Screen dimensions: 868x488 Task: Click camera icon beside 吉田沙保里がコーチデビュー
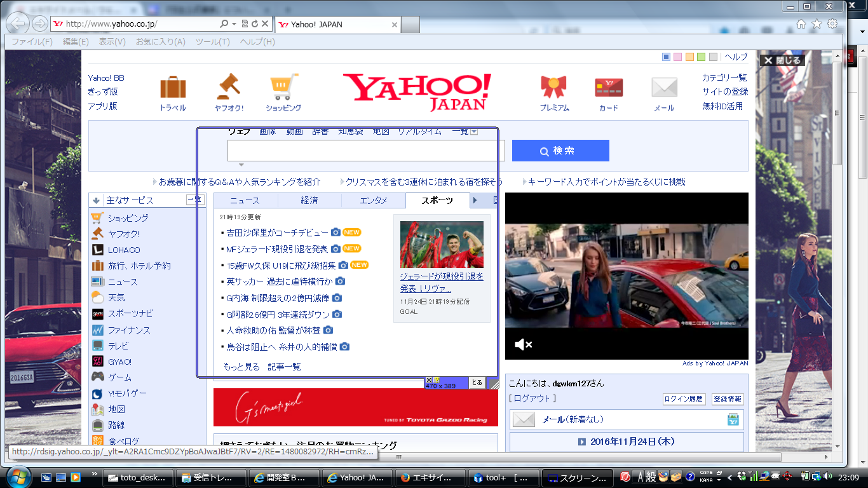tap(336, 233)
